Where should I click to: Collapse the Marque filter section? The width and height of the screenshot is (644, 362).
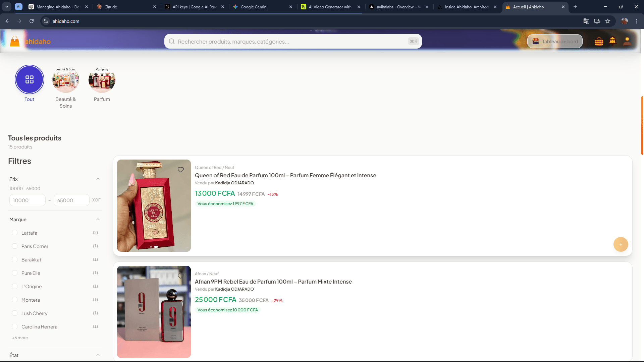point(98,219)
